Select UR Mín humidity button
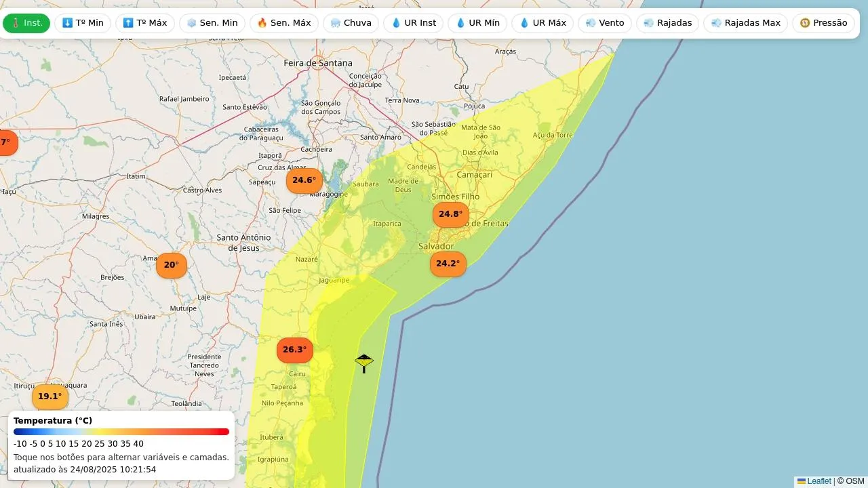Image resolution: width=868 pixels, height=488 pixels. coord(477,23)
